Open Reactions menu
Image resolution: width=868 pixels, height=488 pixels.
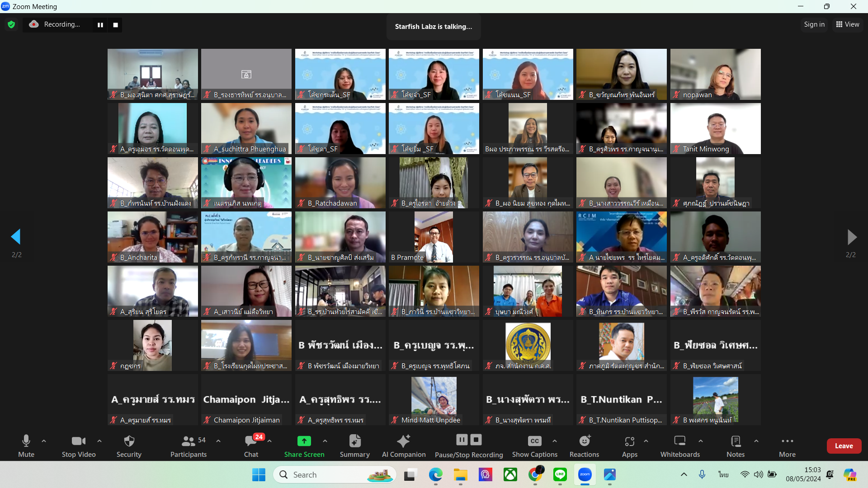584,441
